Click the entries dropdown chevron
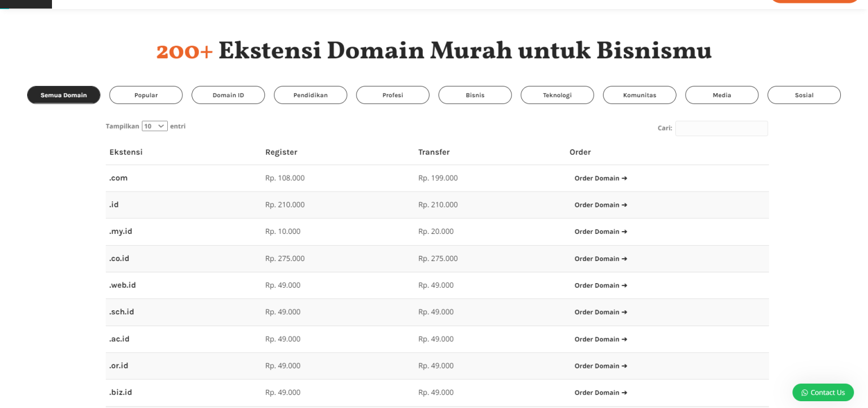This screenshot has height=408, width=868. click(x=161, y=125)
